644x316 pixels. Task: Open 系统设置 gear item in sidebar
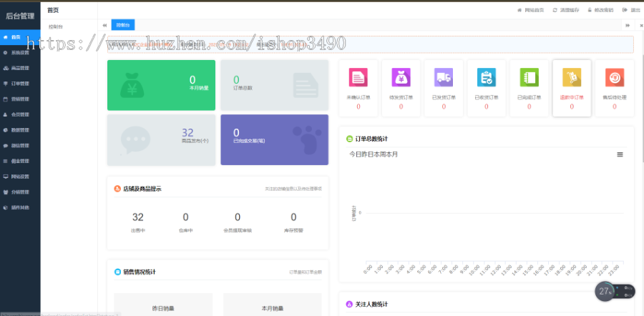20,52
